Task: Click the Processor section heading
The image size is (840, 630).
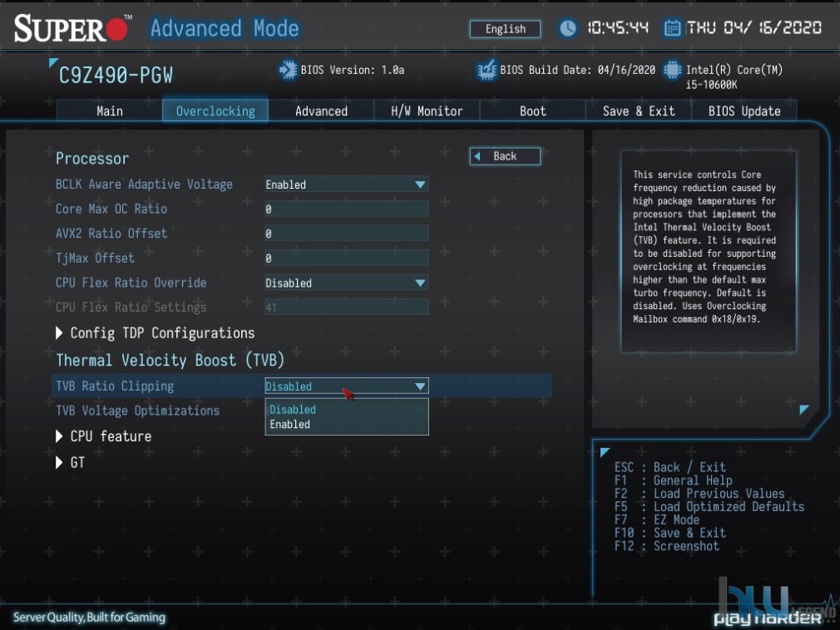Action: [x=92, y=159]
